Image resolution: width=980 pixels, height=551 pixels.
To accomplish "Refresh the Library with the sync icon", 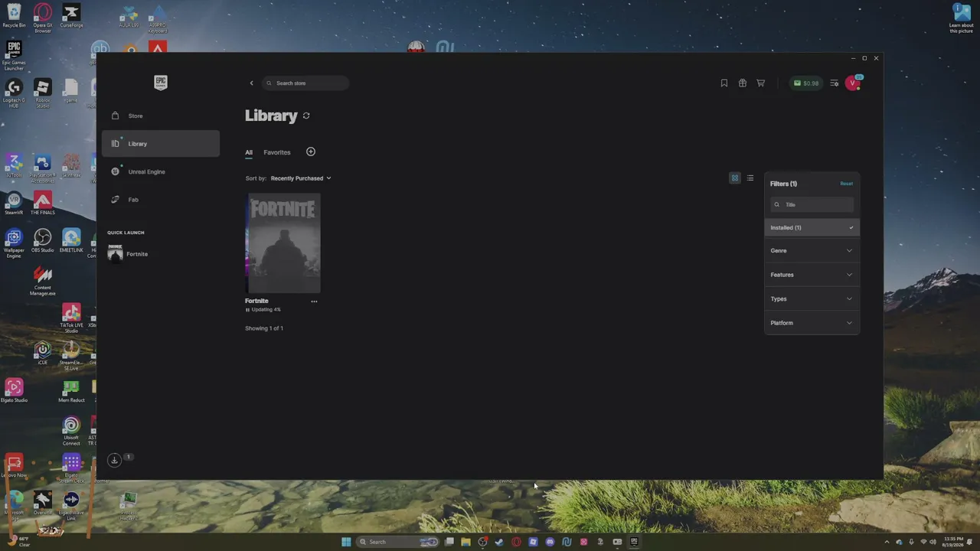I will pyautogui.click(x=306, y=116).
